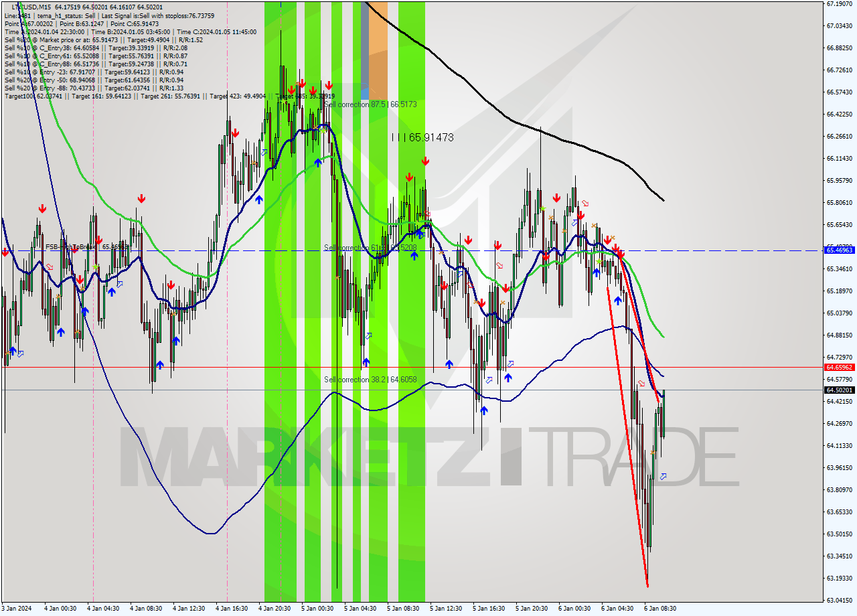The height and width of the screenshot is (616, 857).
Task: Click the '6 Jan 04:30' time axis label
Action: pyautogui.click(x=617, y=609)
